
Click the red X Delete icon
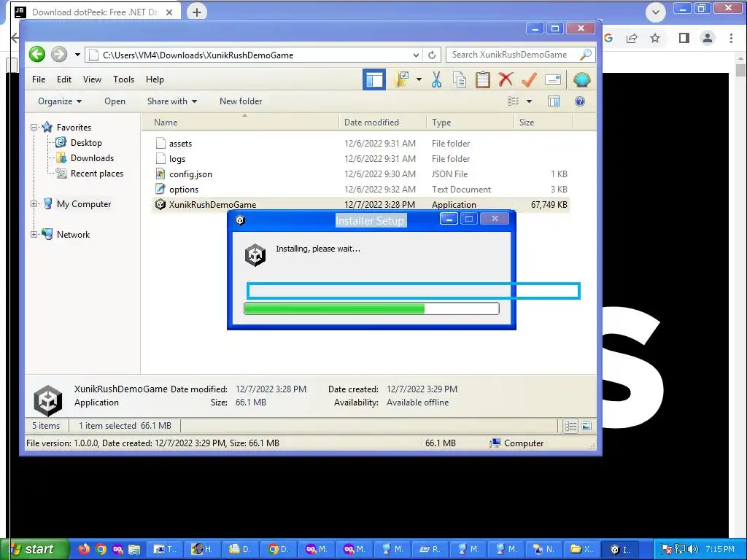pyautogui.click(x=506, y=79)
